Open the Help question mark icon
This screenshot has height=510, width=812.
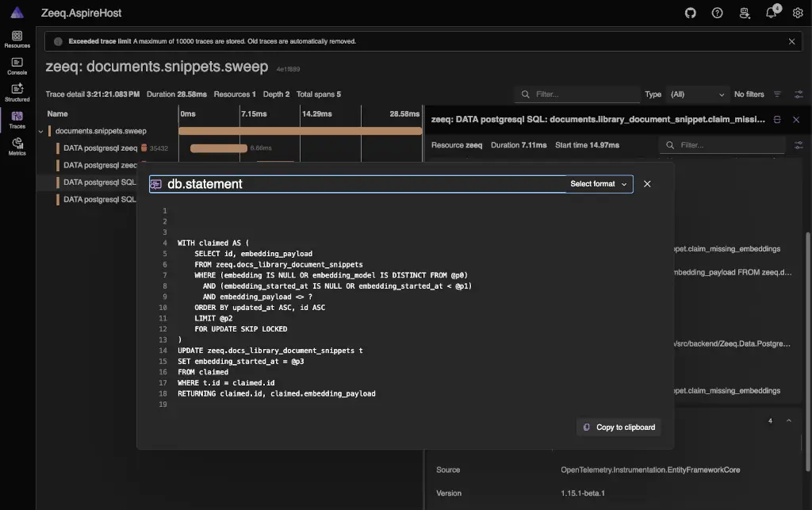(717, 13)
